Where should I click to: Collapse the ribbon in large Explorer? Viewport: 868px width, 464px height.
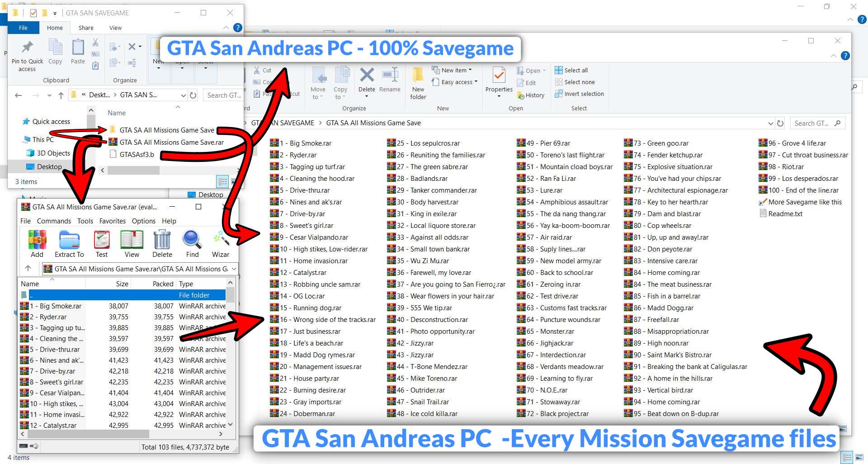pos(833,56)
